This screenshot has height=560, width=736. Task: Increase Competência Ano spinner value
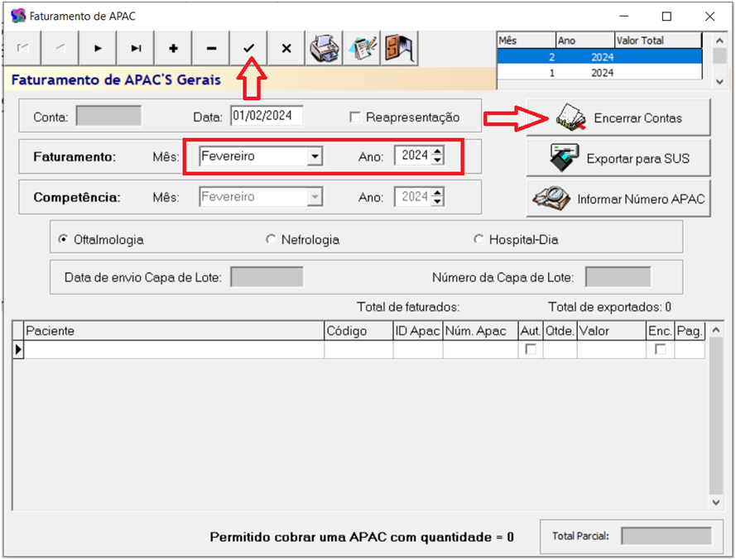[x=437, y=192]
